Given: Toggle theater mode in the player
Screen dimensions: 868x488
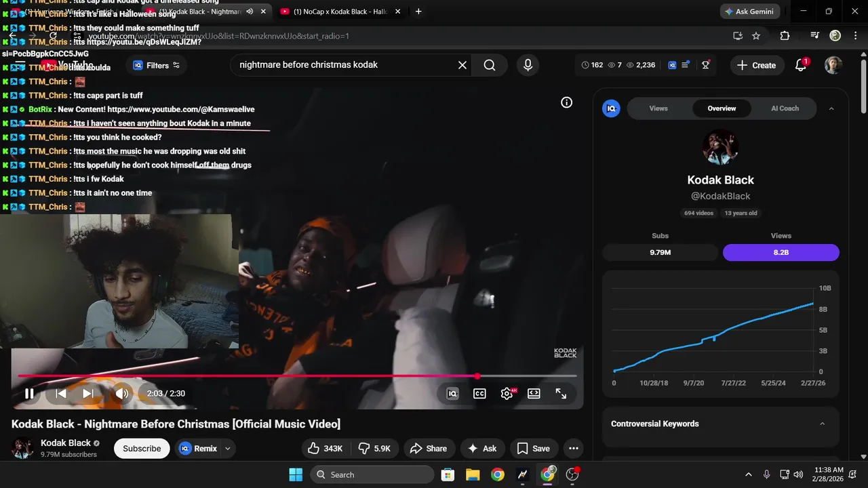Looking at the screenshot, I should [534, 393].
